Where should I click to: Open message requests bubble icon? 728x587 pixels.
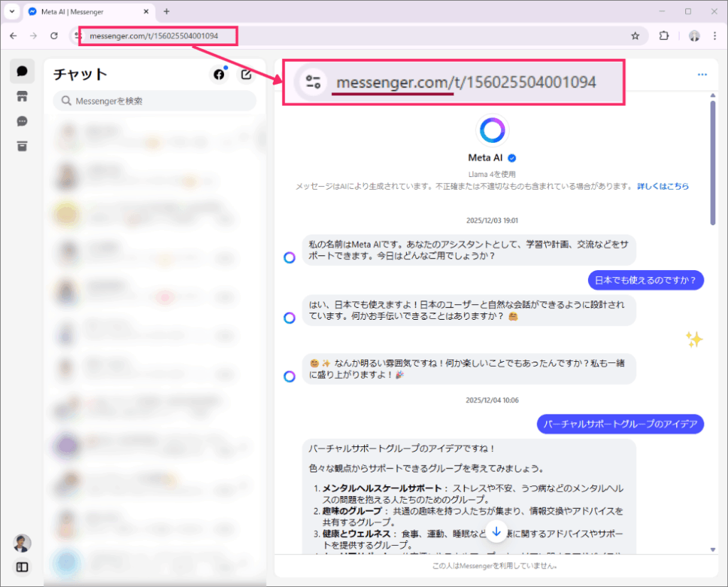pyautogui.click(x=22, y=122)
